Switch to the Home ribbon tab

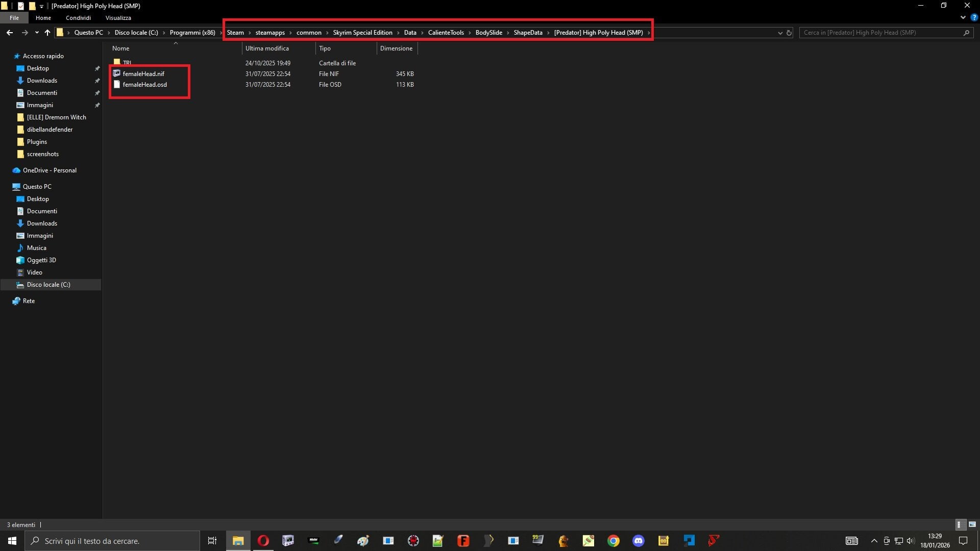43,18
